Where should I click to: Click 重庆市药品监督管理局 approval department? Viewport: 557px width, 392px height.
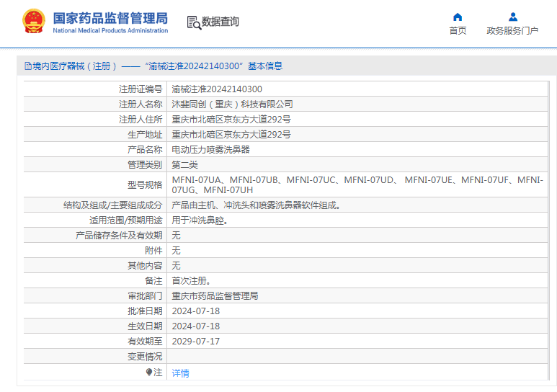pos(215,296)
